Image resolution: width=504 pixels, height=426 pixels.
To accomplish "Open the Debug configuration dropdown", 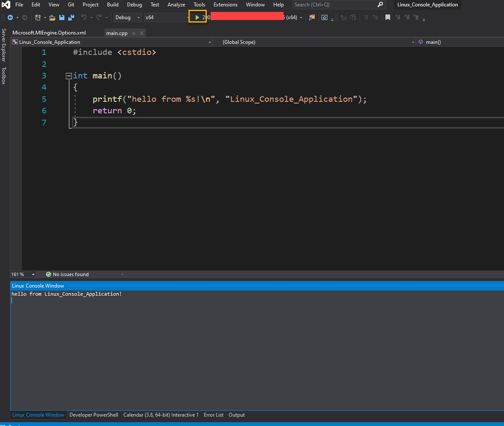I will click(127, 17).
